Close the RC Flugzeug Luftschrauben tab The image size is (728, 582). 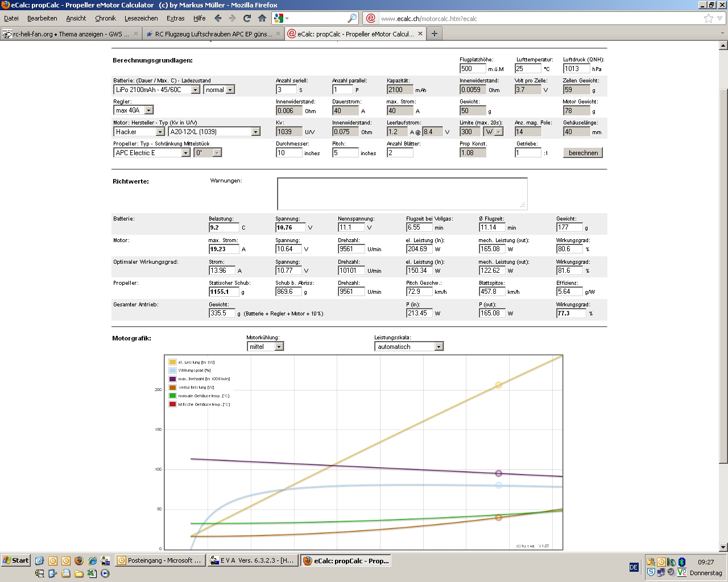pos(278,34)
